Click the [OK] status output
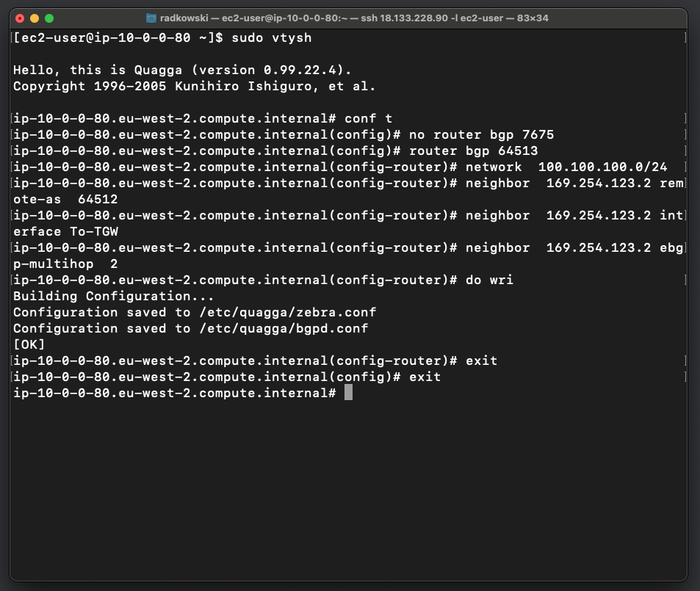Viewport: 700px width, 591px height. (29, 344)
